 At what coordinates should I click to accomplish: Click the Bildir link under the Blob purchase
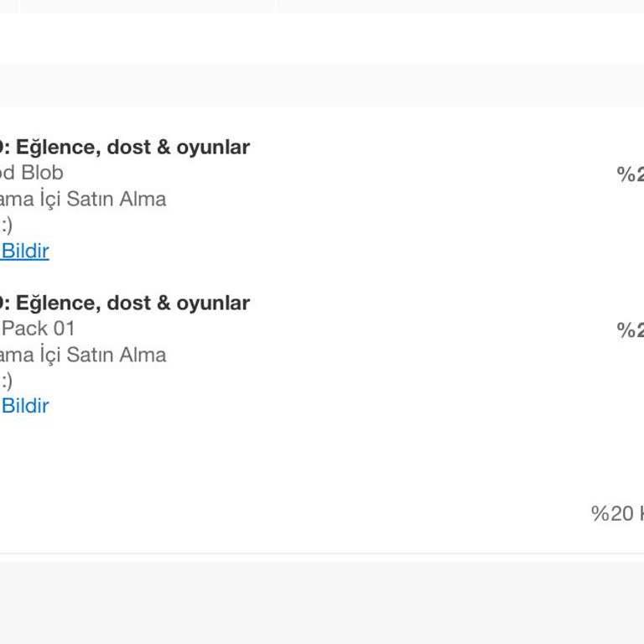click(x=25, y=251)
